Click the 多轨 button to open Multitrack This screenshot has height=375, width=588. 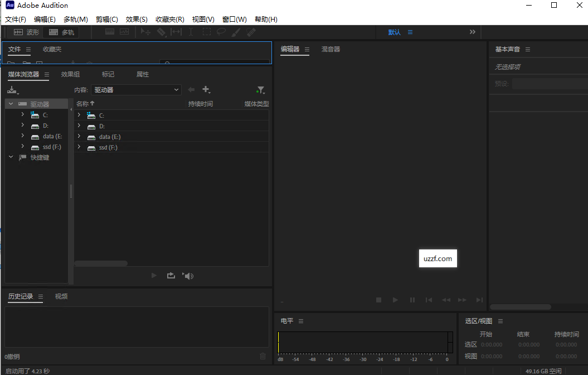(x=60, y=32)
